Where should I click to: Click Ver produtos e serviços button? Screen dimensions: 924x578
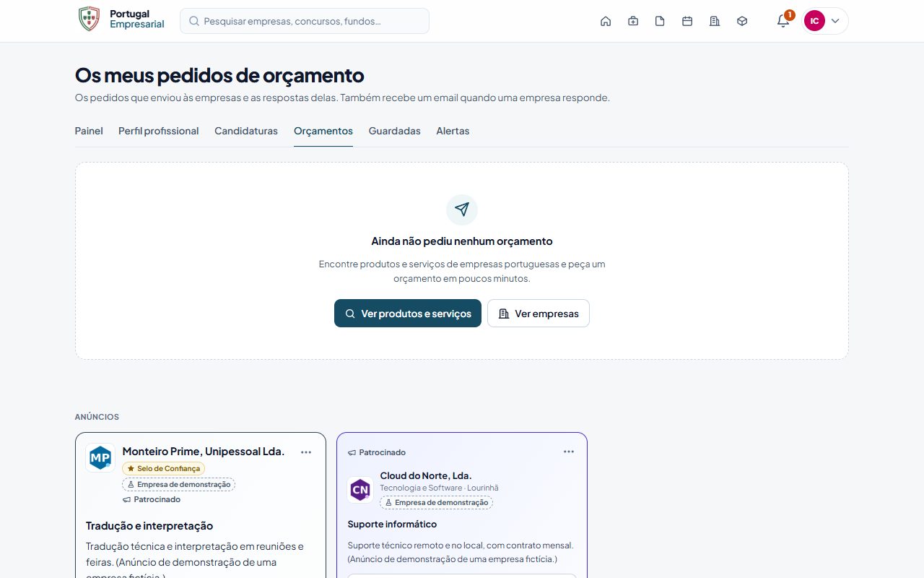coord(408,314)
